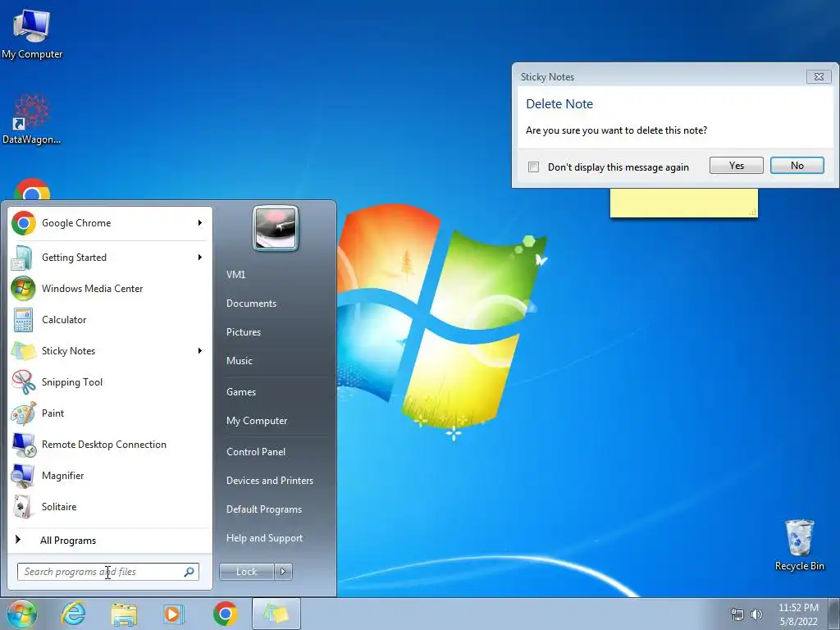
Task: Confirm deletion with Yes button
Action: click(x=736, y=166)
